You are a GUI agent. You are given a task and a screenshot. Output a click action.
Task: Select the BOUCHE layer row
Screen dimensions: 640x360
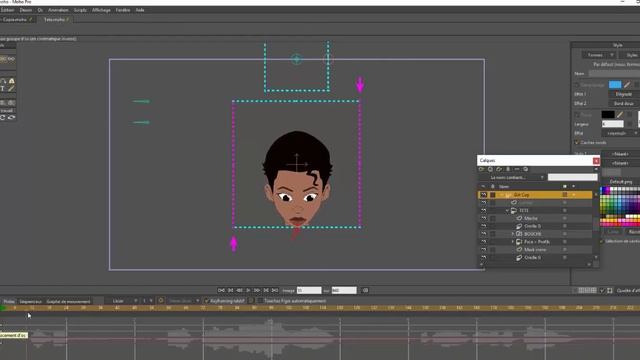[535, 234]
